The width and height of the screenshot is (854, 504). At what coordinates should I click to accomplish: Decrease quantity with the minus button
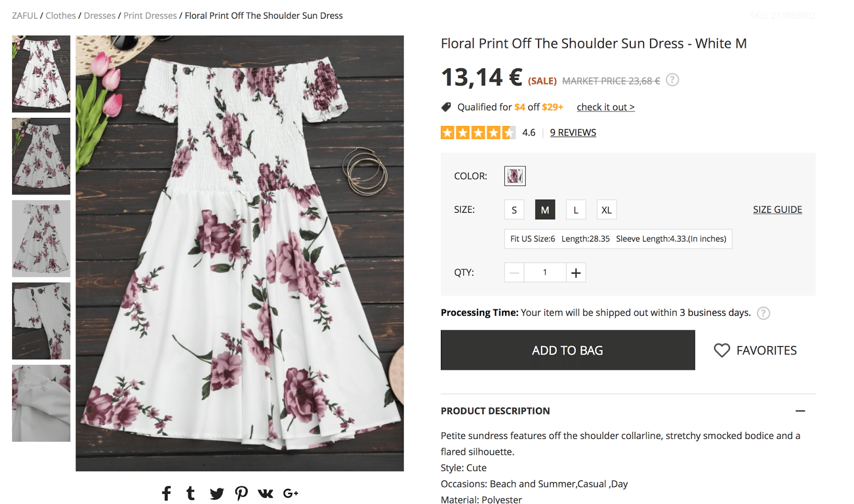coord(514,273)
